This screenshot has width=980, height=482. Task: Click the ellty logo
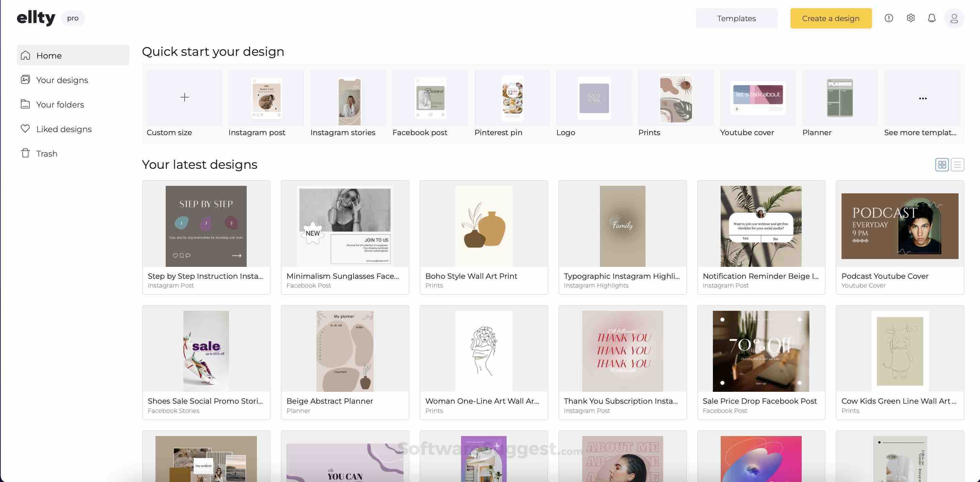[36, 18]
